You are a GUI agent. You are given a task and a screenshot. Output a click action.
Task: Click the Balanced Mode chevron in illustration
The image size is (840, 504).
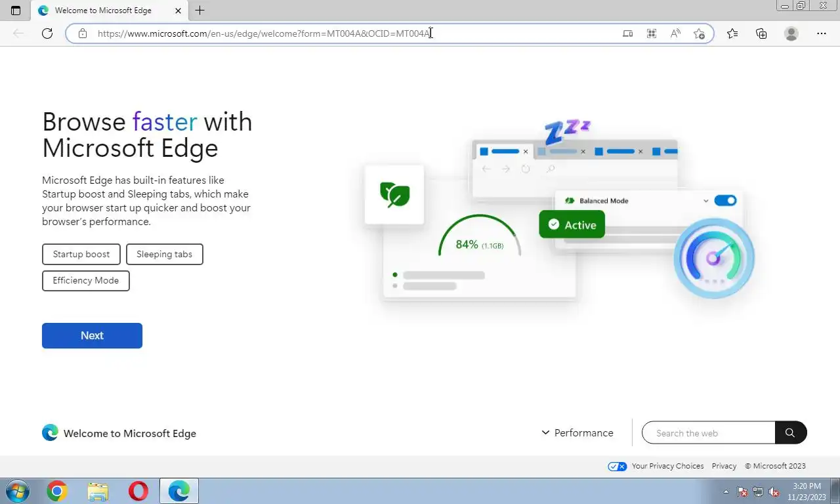pyautogui.click(x=705, y=201)
